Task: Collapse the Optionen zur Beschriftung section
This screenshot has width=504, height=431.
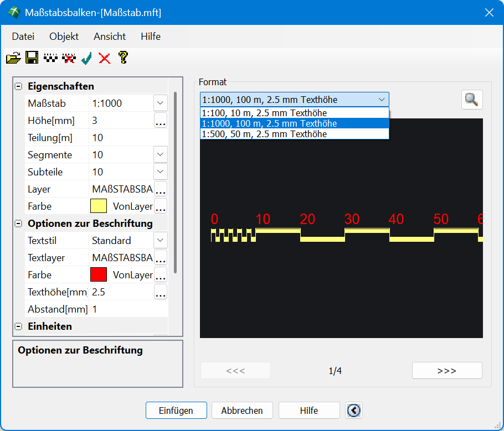Action: pos(18,224)
